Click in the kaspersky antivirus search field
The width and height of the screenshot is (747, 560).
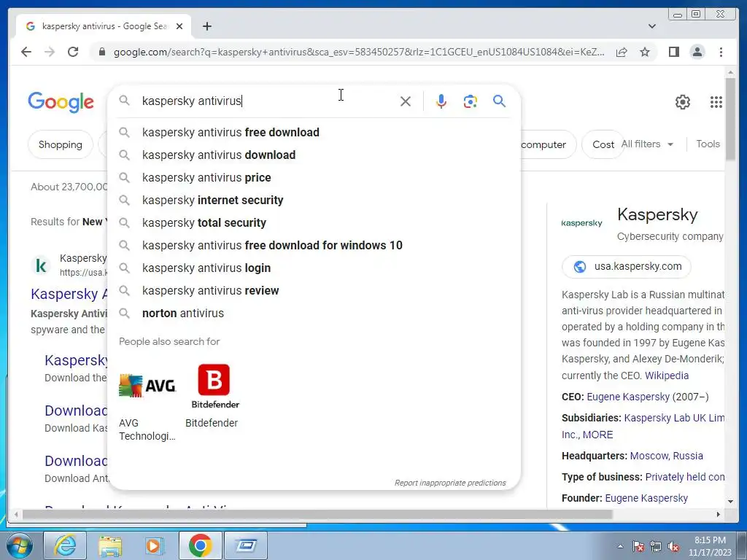click(267, 101)
